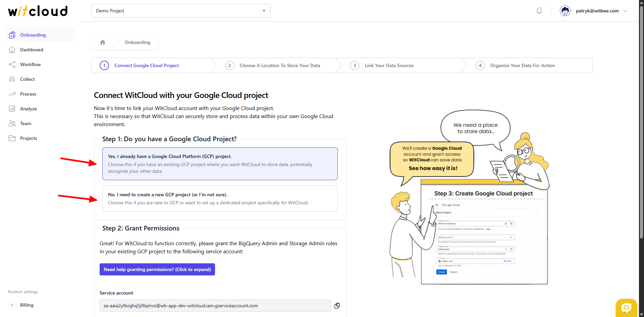This screenshot has width=644, height=317.
Task: Expand the account menu chevron
Action: point(625,11)
